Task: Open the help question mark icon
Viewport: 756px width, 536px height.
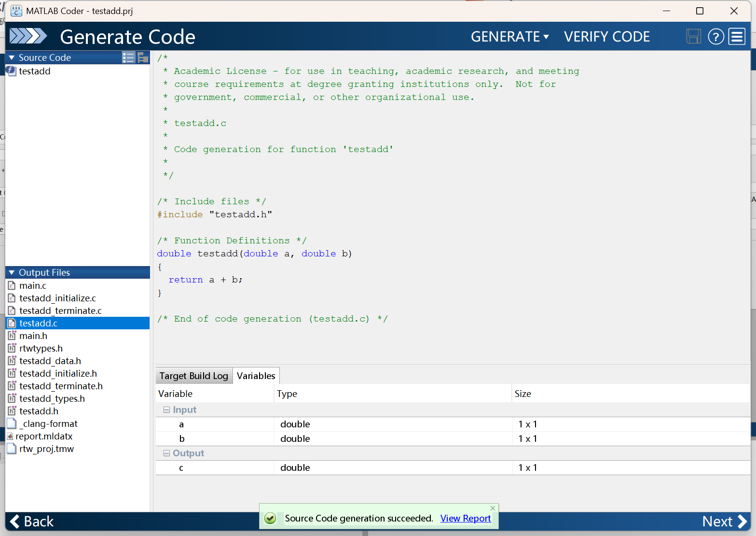Action: click(x=716, y=37)
